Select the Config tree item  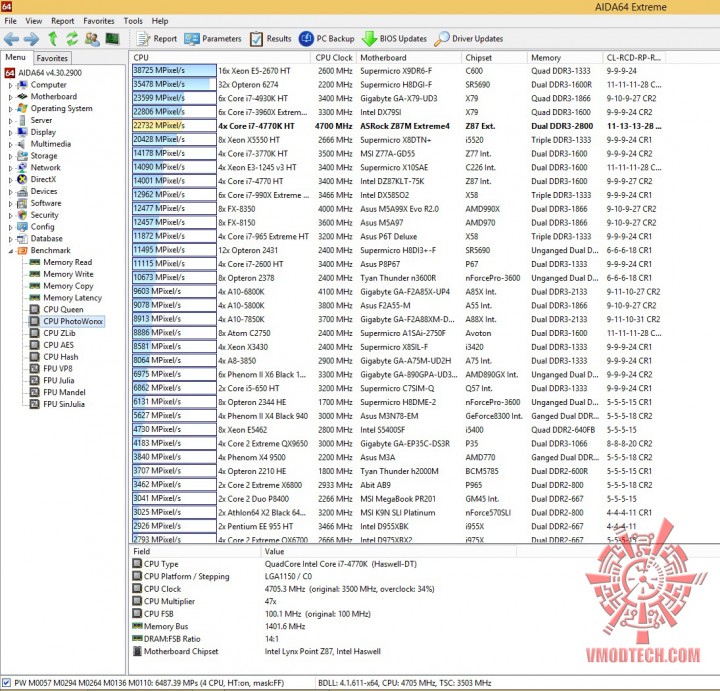tap(42, 227)
